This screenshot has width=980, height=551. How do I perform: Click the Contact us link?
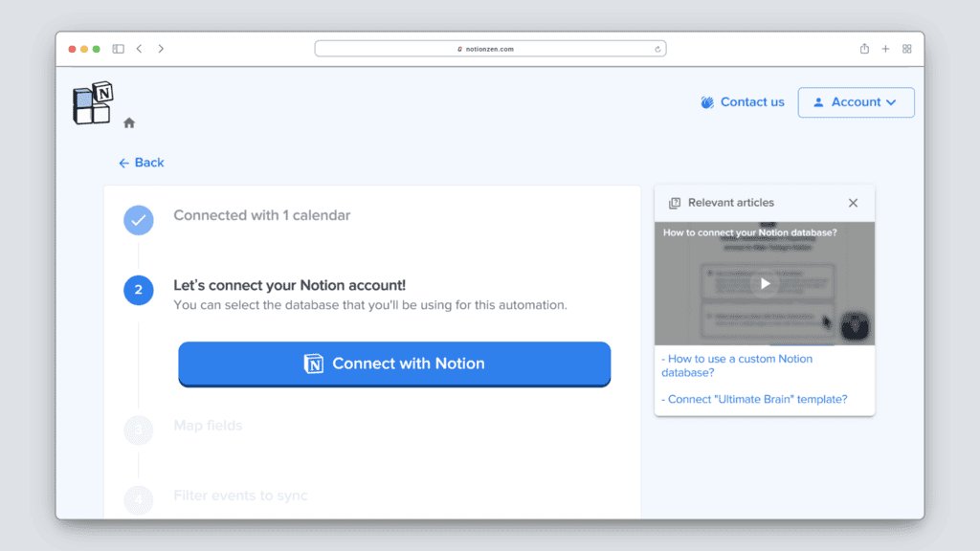[x=743, y=102]
